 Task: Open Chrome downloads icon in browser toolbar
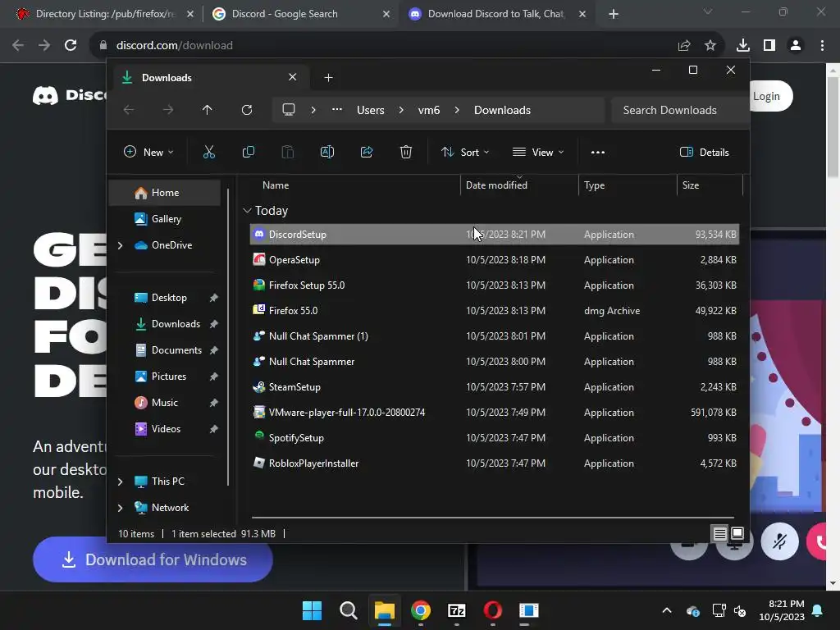point(743,46)
